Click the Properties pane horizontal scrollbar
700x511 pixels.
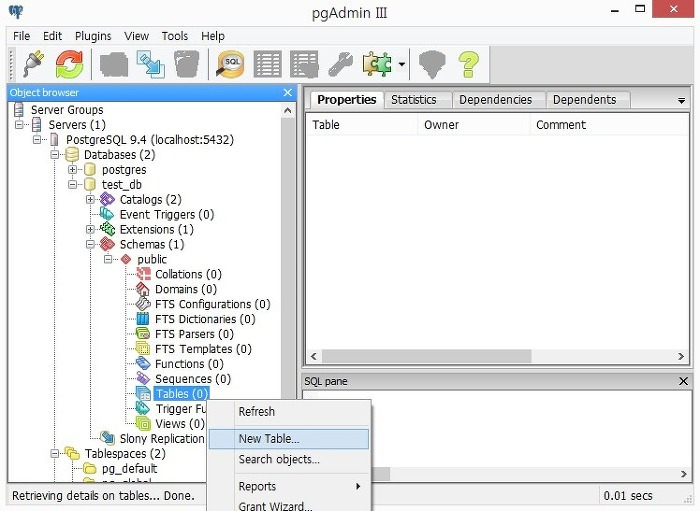click(426, 356)
